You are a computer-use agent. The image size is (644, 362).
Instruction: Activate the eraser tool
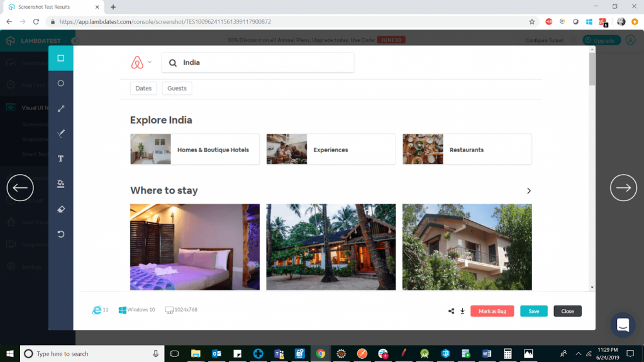[x=61, y=209]
